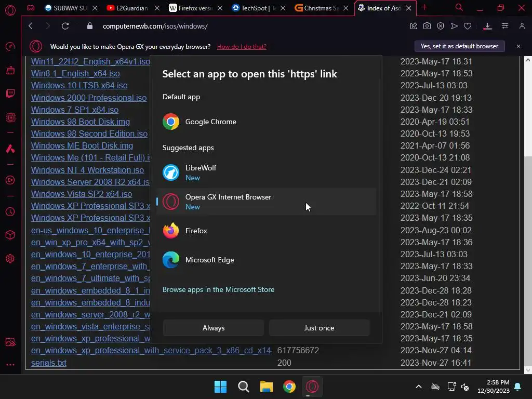Viewport: 532px width, 399px height.
Task: Open serials.txt link
Action: click(48, 363)
